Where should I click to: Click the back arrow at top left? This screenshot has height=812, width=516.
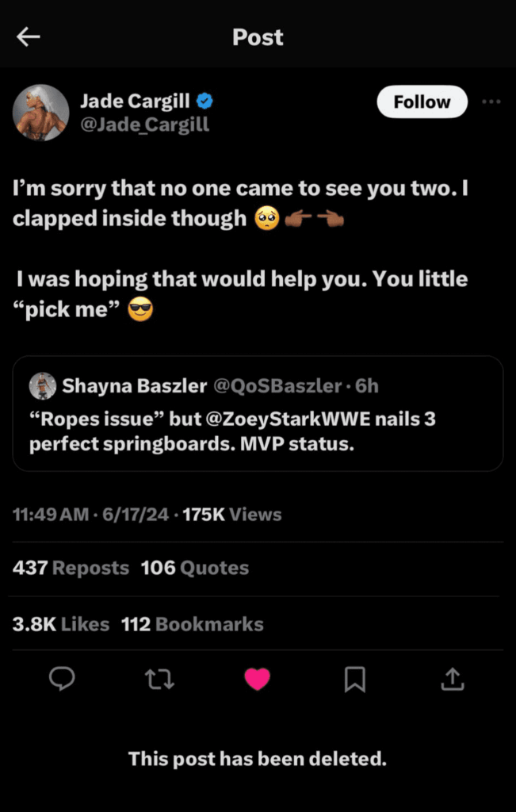(x=29, y=36)
